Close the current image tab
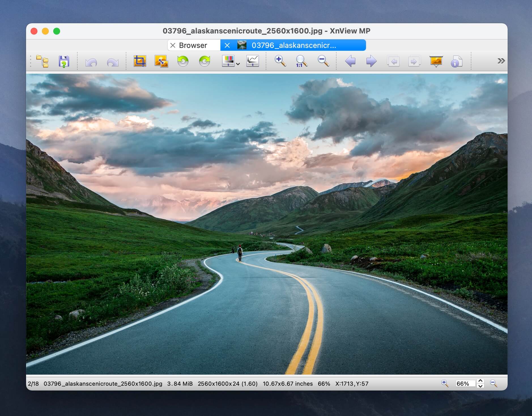Screen dimensions: 532x416 point(228,45)
